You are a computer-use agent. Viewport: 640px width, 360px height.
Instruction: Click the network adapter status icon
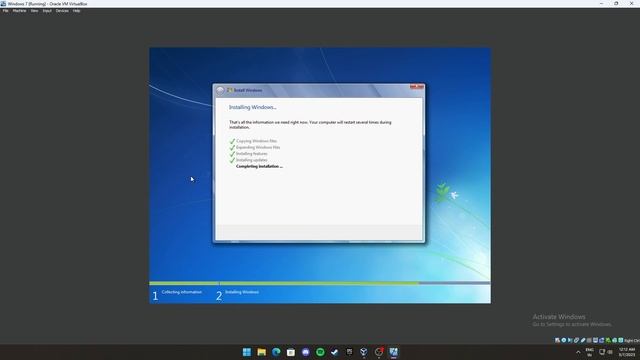click(x=576, y=340)
